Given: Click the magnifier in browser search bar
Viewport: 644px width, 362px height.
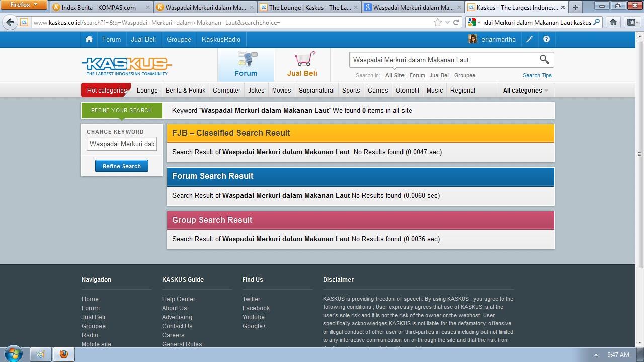Looking at the screenshot, I should click(597, 22).
